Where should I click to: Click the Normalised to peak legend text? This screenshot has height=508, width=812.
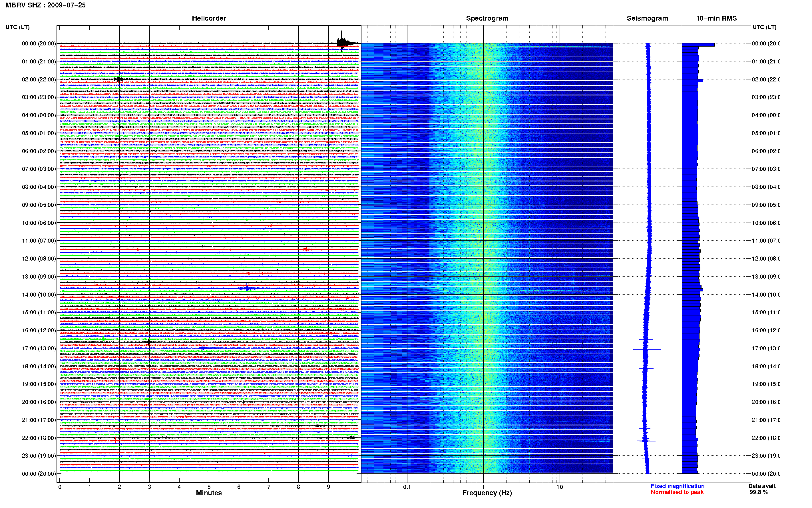tap(677, 492)
